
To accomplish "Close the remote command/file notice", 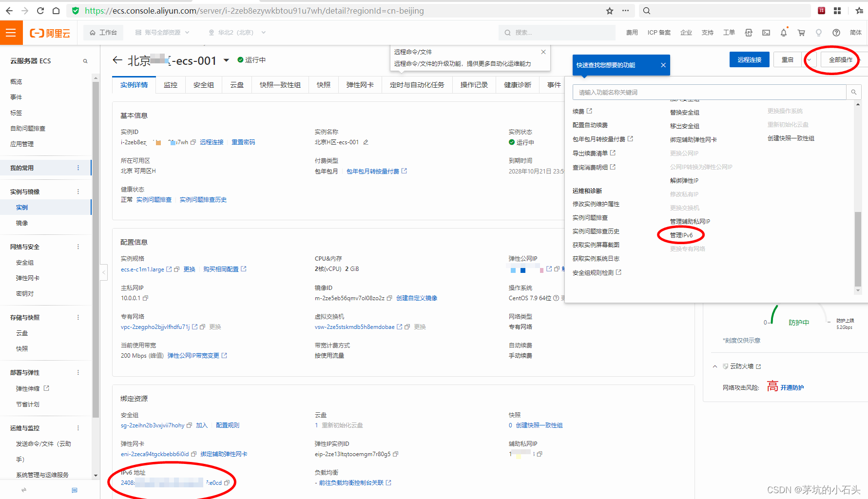I will [543, 52].
